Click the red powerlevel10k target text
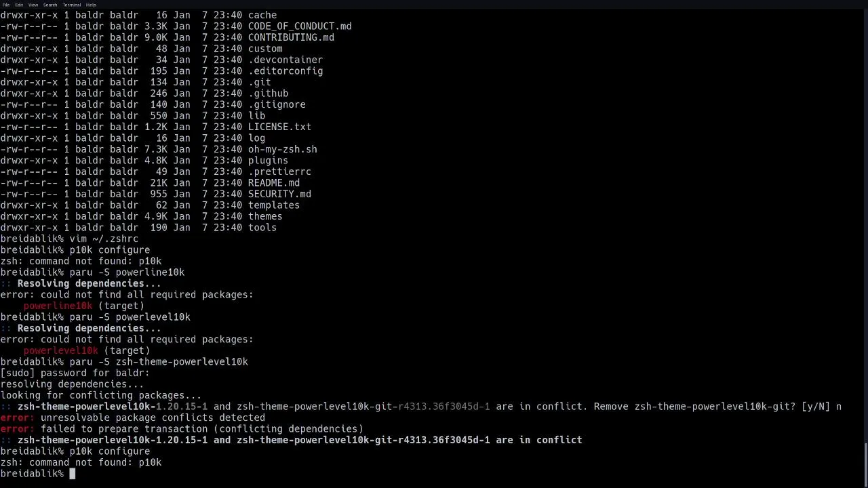This screenshot has width=868, height=488. [60, 350]
